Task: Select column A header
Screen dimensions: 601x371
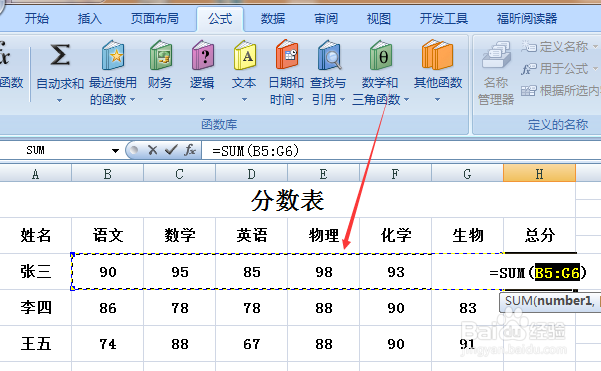Action: pyautogui.click(x=36, y=174)
